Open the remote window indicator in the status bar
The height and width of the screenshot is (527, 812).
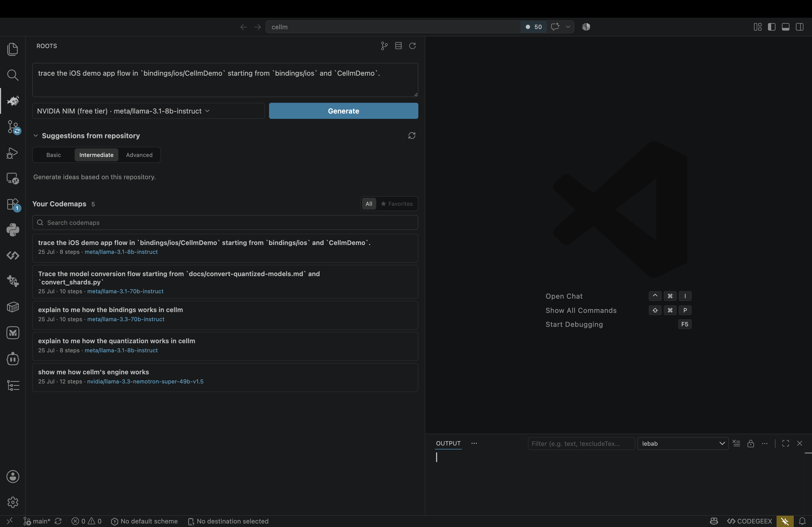pos(10,521)
